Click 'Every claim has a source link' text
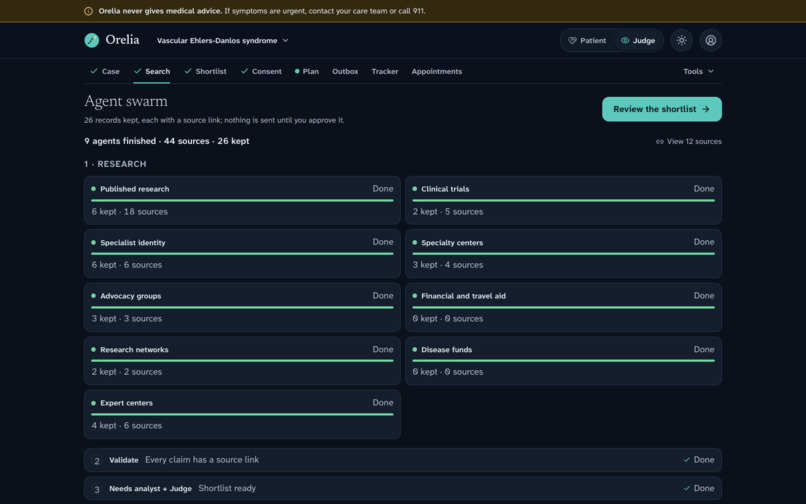Screen dimensions: 806x504 point(202,460)
